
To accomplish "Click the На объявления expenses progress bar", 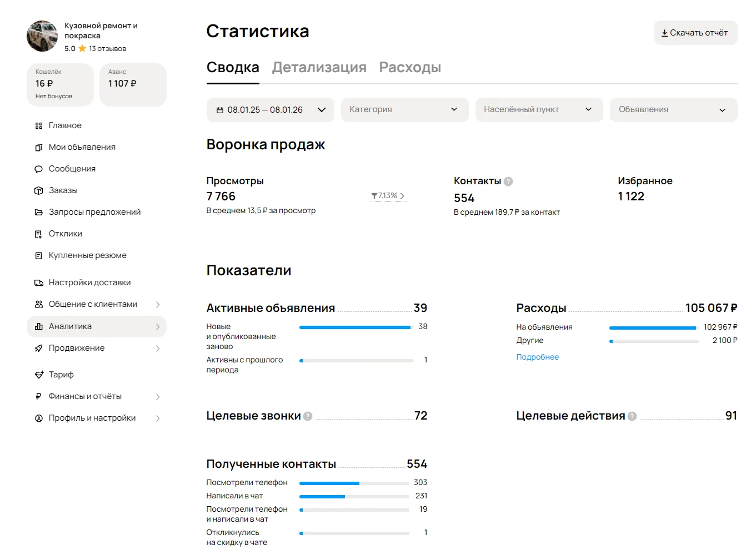I will pyautogui.click(x=654, y=328).
